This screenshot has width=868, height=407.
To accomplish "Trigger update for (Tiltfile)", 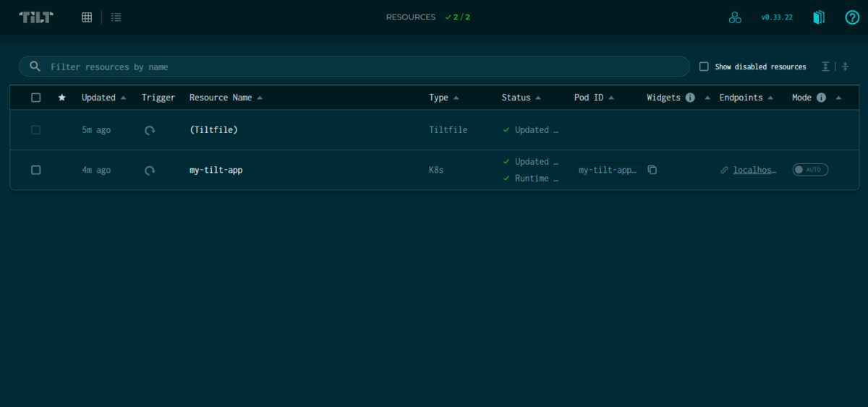I will 150,130.
